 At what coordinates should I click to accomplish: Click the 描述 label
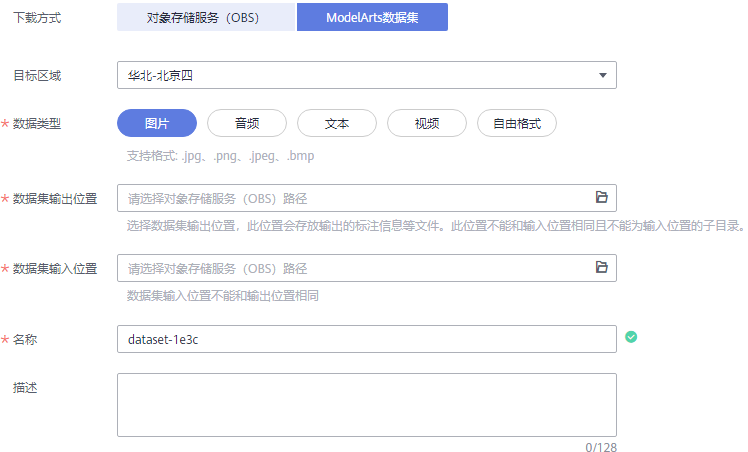(x=25, y=388)
